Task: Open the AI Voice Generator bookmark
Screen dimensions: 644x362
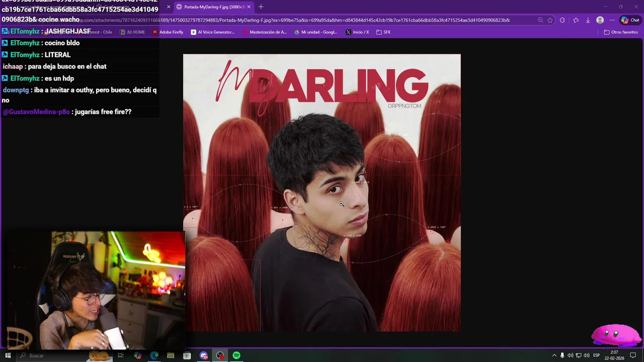Action: (x=213, y=32)
